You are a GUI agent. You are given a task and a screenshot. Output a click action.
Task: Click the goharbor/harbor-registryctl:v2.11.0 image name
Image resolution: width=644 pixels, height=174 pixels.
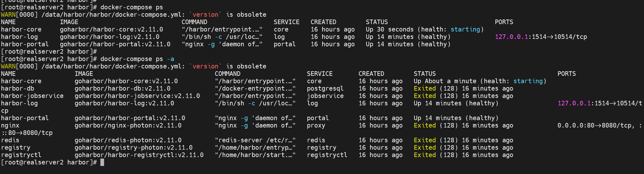click(x=139, y=155)
